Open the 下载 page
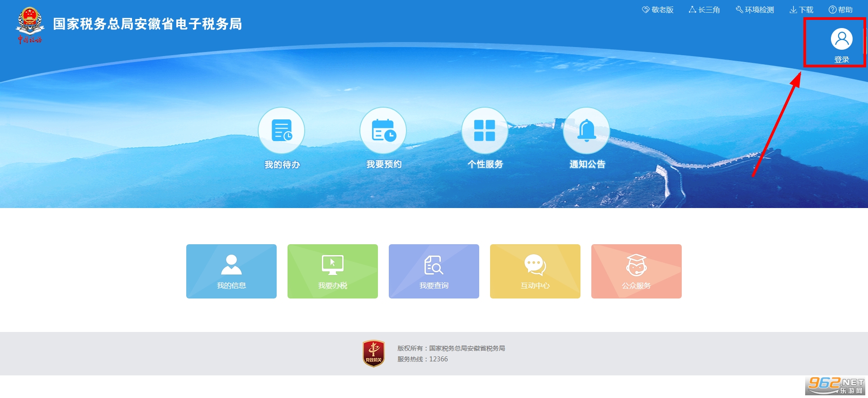This screenshot has height=398, width=868. point(802,9)
